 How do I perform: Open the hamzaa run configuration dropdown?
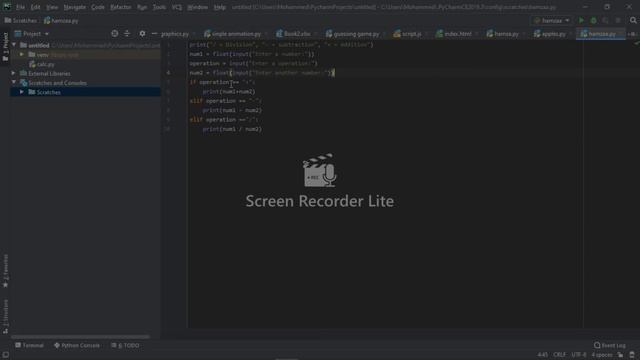(x=552, y=20)
